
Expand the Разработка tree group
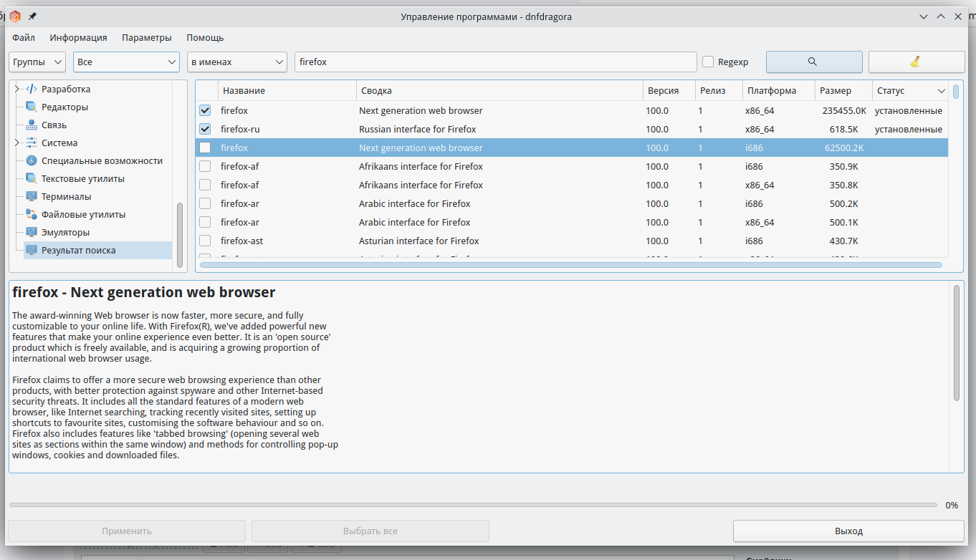[16, 90]
